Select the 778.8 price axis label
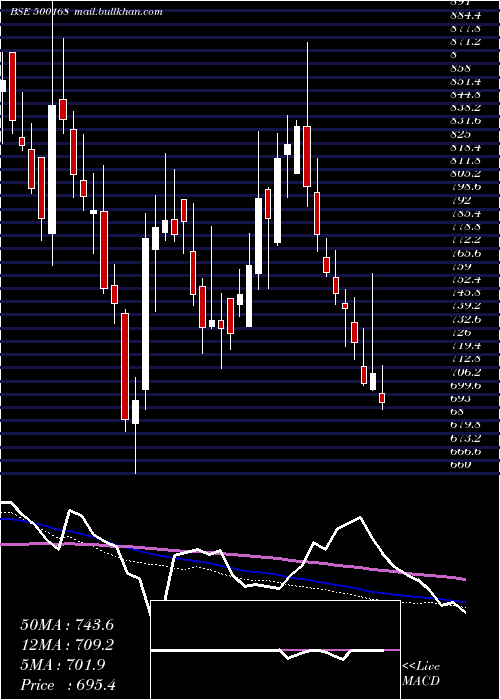The height and width of the screenshot is (700, 500). click(x=465, y=227)
